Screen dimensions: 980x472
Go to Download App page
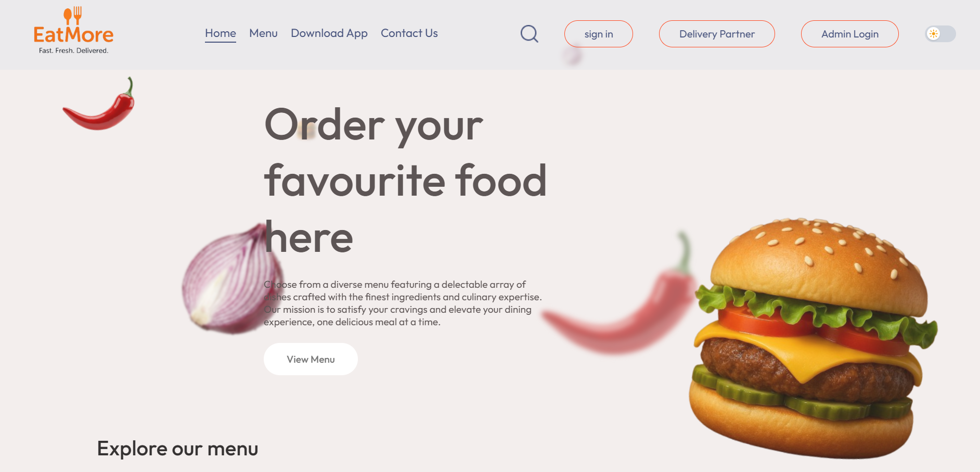coord(329,33)
